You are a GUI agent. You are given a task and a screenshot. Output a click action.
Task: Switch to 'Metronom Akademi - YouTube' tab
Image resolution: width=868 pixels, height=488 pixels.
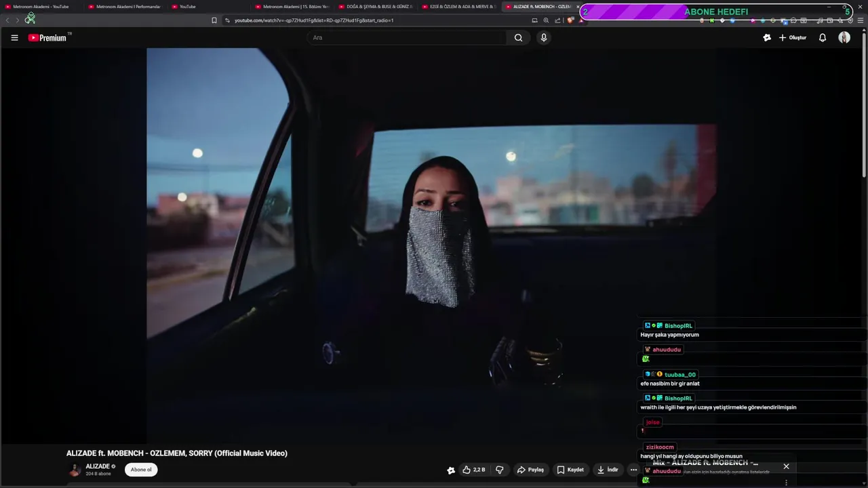[41, 7]
